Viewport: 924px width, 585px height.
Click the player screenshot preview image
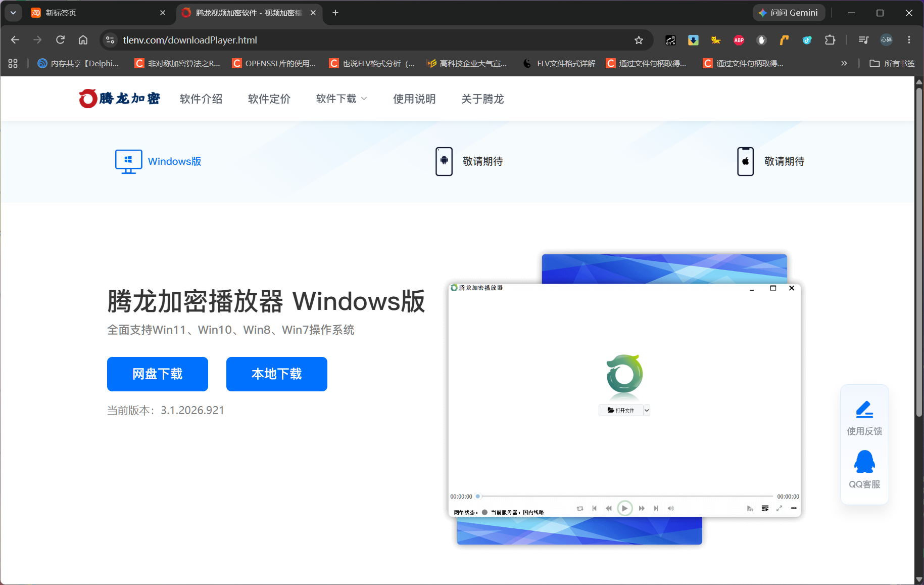[624, 399]
